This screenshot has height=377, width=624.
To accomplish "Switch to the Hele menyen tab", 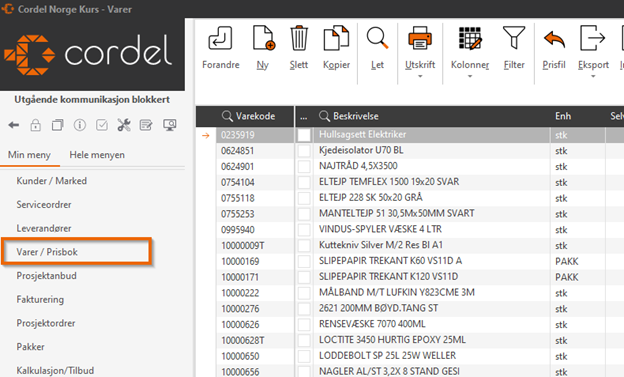I will [x=97, y=155].
